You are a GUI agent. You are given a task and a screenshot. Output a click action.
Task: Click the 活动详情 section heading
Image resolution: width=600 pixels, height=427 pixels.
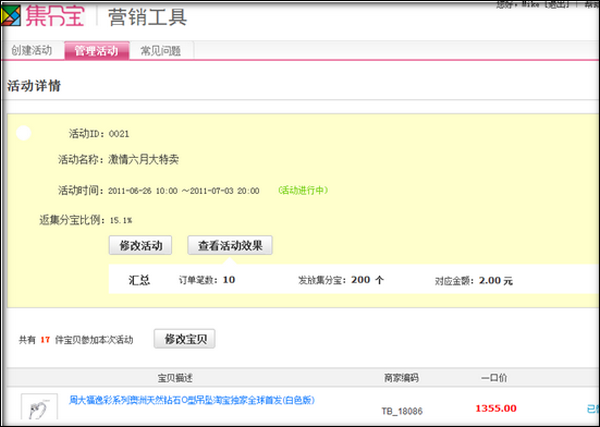[x=35, y=86]
